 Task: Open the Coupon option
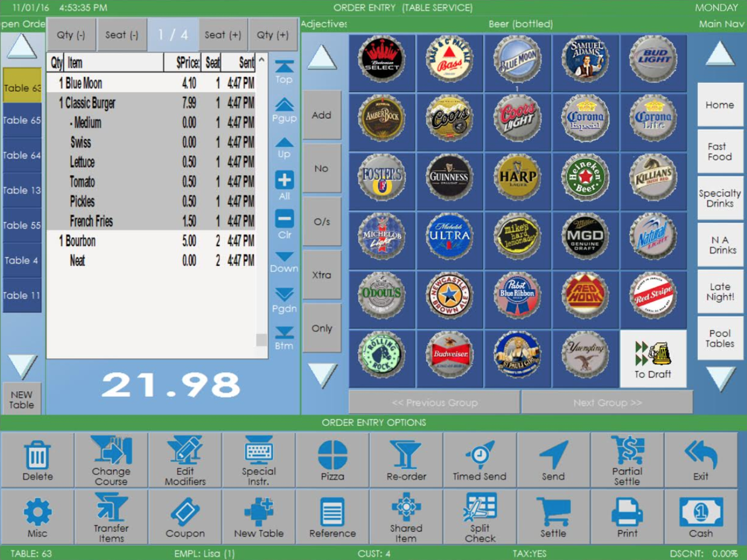pos(185,517)
